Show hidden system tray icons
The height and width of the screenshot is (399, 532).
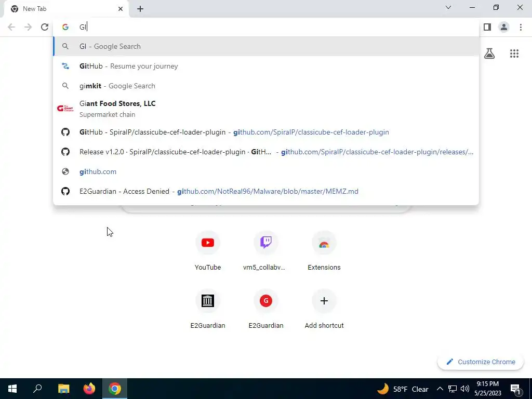(x=440, y=389)
